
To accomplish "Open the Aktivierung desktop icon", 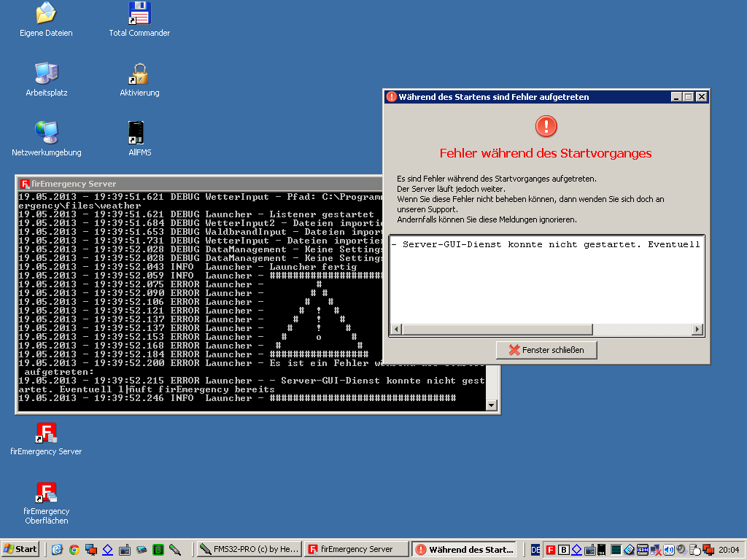I will (139, 74).
